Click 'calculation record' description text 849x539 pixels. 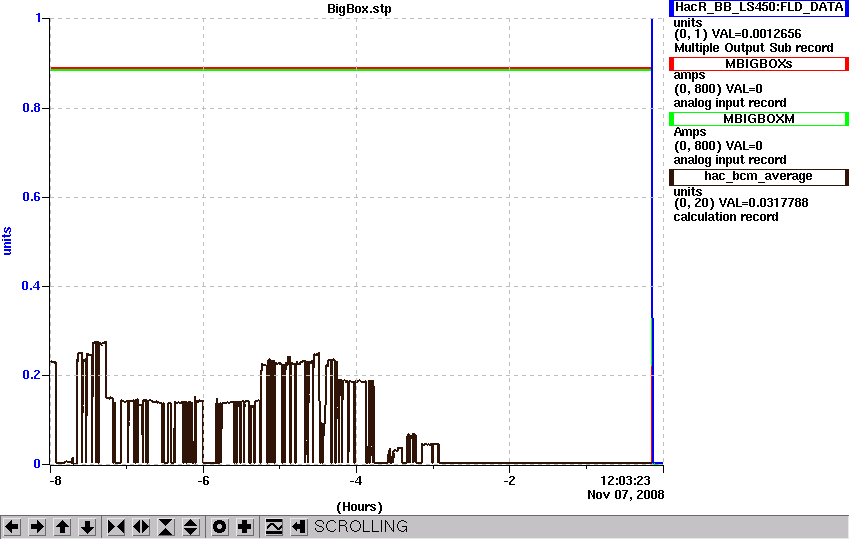[x=726, y=217]
